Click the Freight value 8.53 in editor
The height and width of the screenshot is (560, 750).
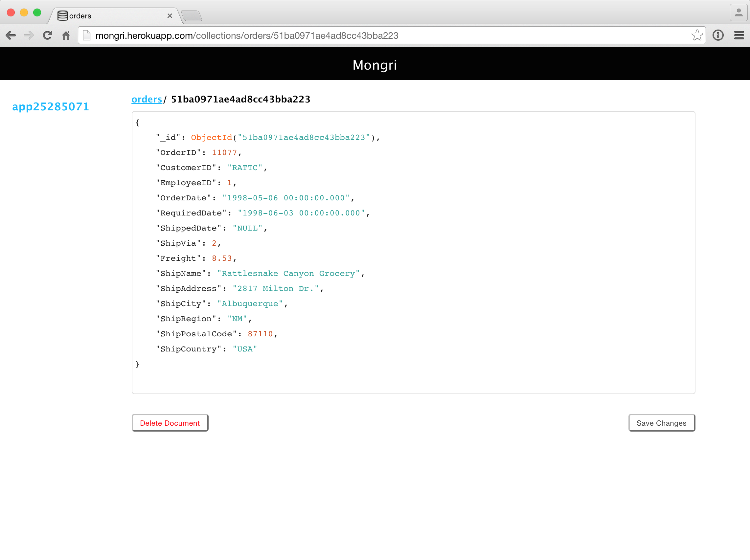222,258
